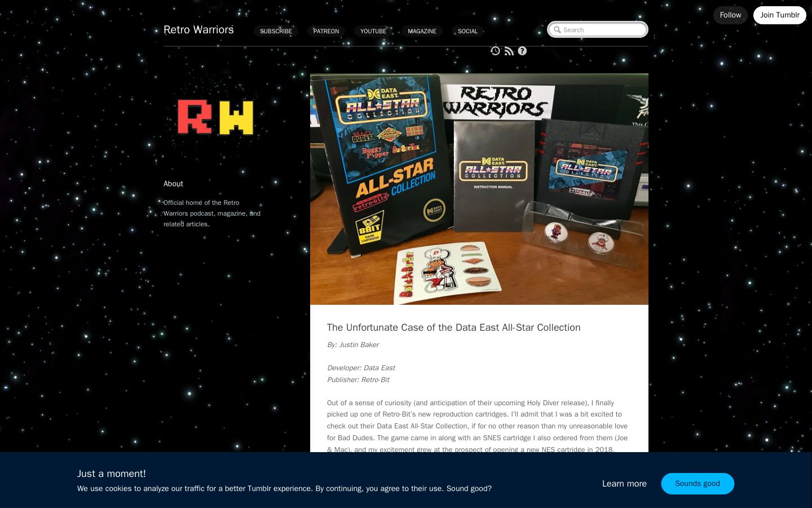Open the Patreon nav link
812x508 pixels.
[x=326, y=31]
